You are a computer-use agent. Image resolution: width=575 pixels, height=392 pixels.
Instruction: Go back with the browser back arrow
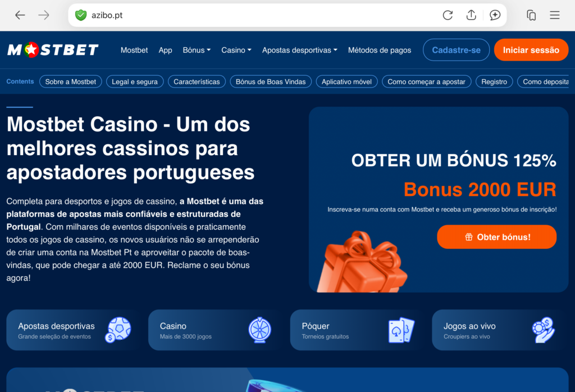(20, 15)
